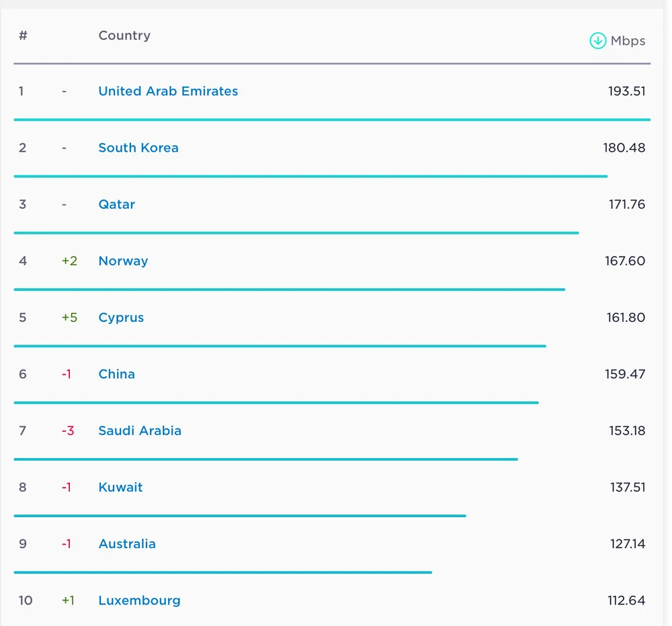Open the Luxembourg country link
This screenshot has width=672, height=626.
pyautogui.click(x=139, y=600)
